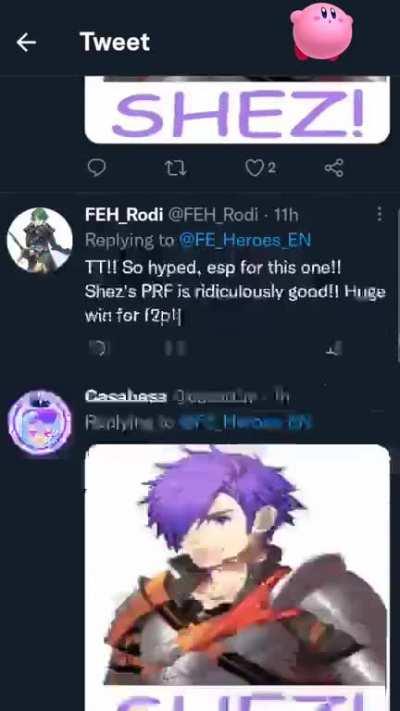Screen dimensions: 400x711
Task: Retweet FEH_Rodi's hyped tweet
Action: tap(175, 348)
